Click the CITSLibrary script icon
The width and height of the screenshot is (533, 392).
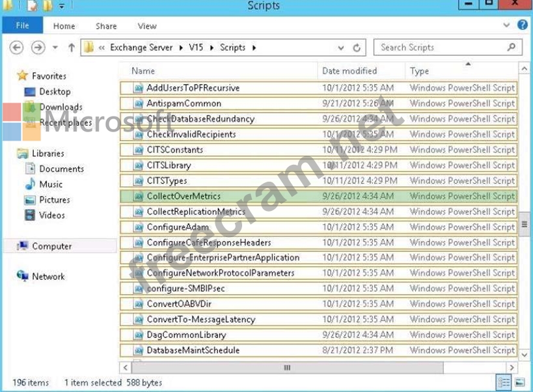[x=139, y=165]
